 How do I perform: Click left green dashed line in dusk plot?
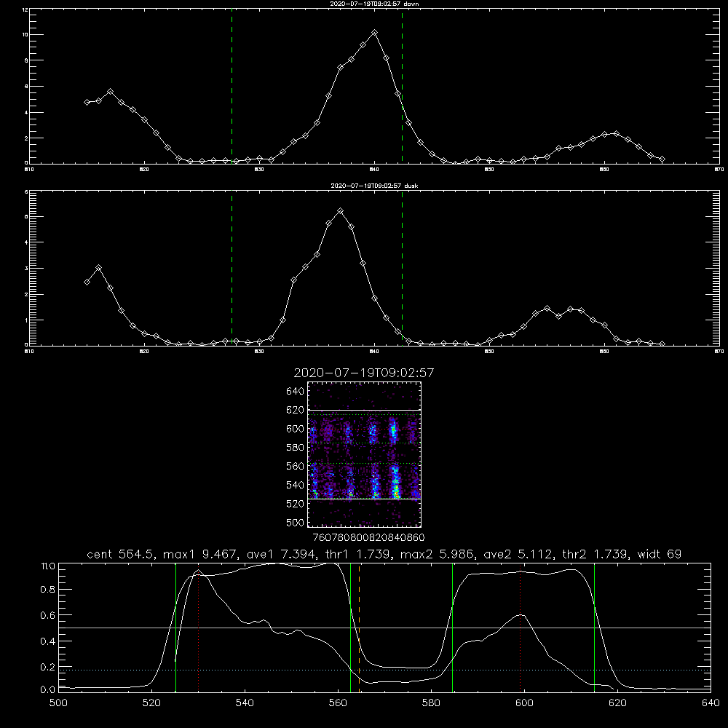tap(232, 269)
